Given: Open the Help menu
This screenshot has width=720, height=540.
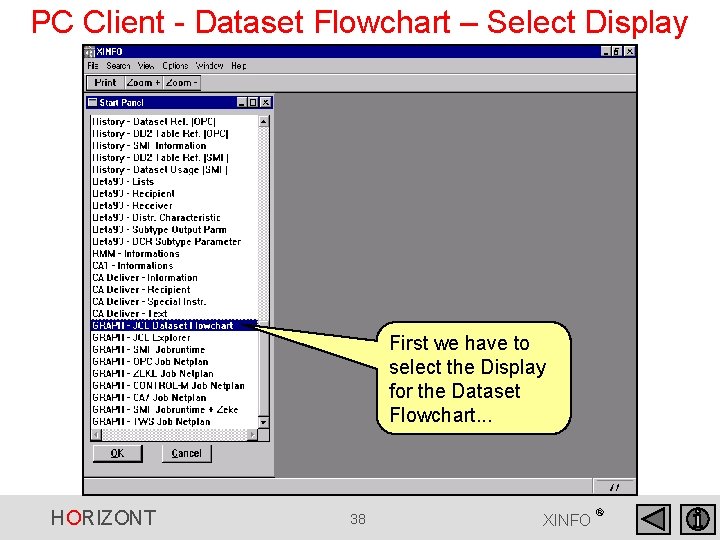Looking at the screenshot, I should tap(238, 66).
